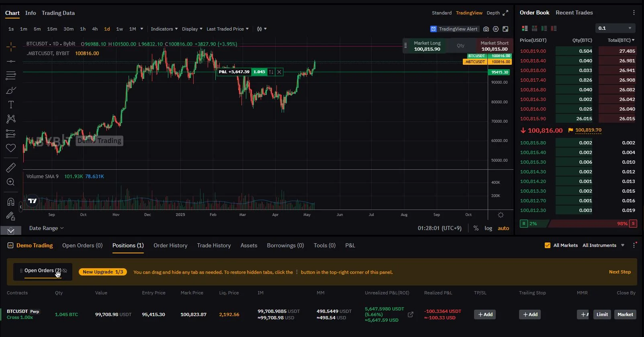Close position by Market order
Image resolution: width=644 pixels, height=337 pixels.
point(625,314)
